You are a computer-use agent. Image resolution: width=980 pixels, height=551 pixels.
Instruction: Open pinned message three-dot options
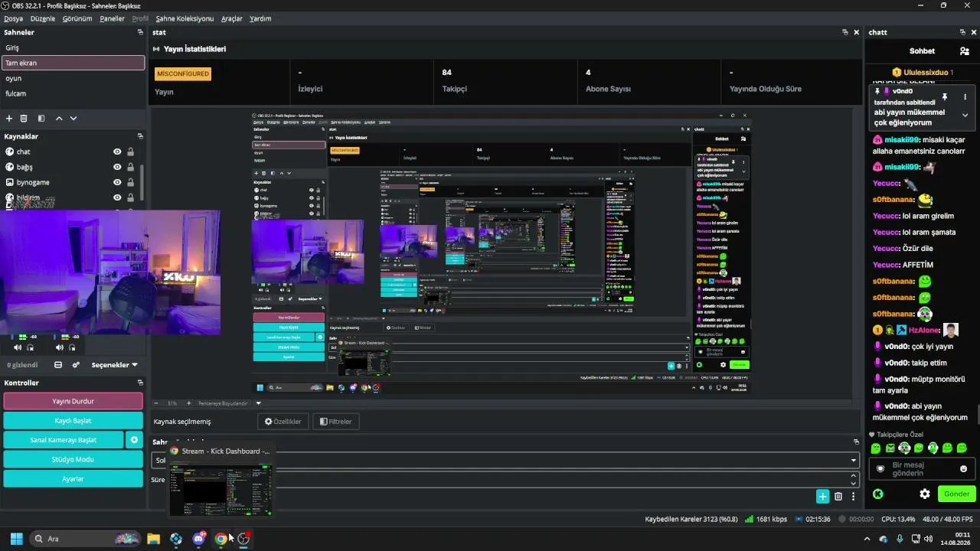(965, 97)
